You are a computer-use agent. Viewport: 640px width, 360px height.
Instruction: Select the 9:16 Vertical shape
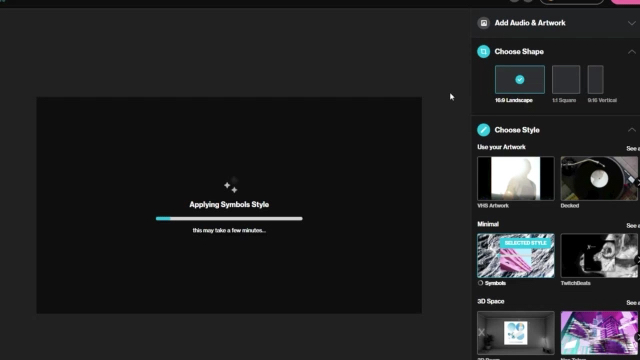pyautogui.click(x=596, y=80)
